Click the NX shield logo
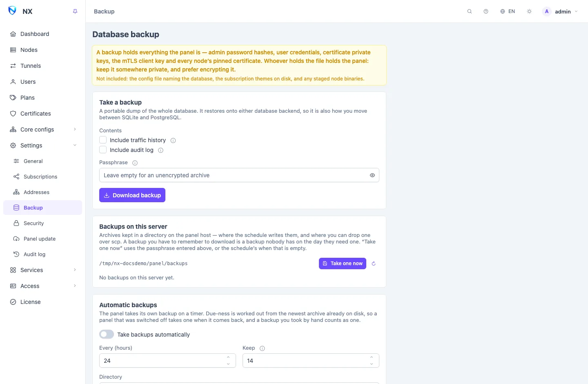The width and height of the screenshot is (588, 384). coord(12,11)
